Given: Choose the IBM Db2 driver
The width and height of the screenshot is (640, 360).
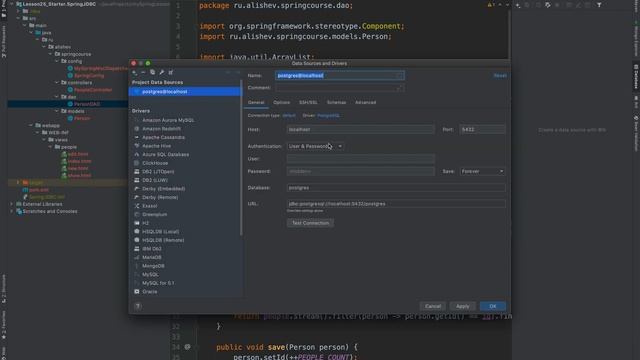Looking at the screenshot, I should (151, 249).
